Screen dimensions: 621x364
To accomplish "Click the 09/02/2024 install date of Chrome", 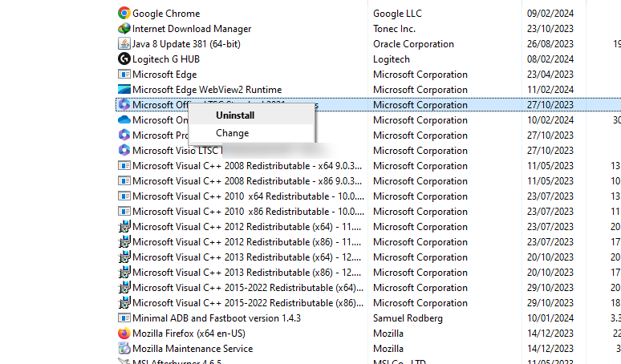I will [550, 14].
